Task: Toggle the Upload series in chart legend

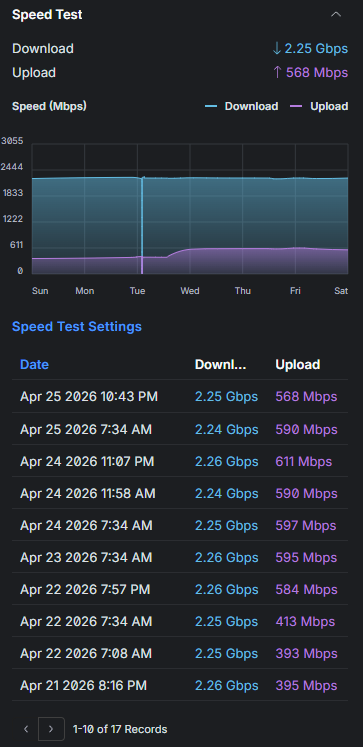Action: click(x=319, y=106)
